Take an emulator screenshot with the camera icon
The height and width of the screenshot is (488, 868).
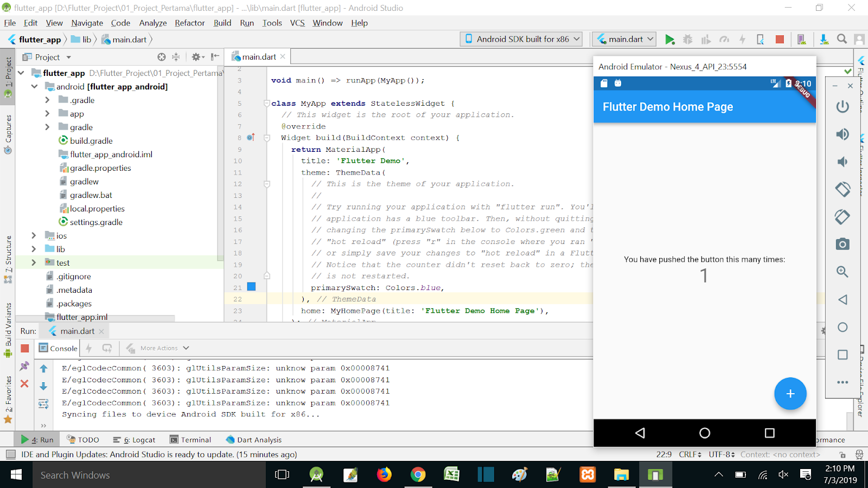(x=843, y=245)
